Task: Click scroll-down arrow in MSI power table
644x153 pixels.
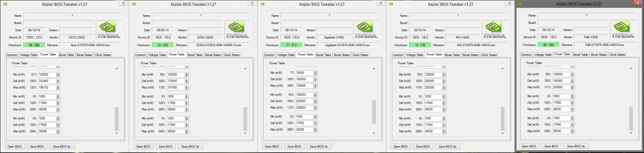Action: pyautogui.click(x=502, y=133)
